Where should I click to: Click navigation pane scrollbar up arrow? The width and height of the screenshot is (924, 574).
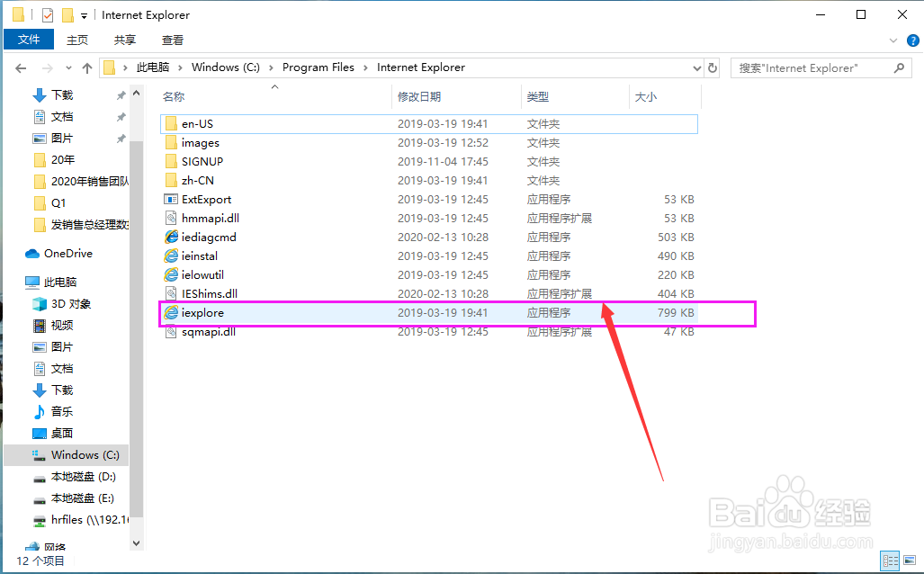[136, 93]
